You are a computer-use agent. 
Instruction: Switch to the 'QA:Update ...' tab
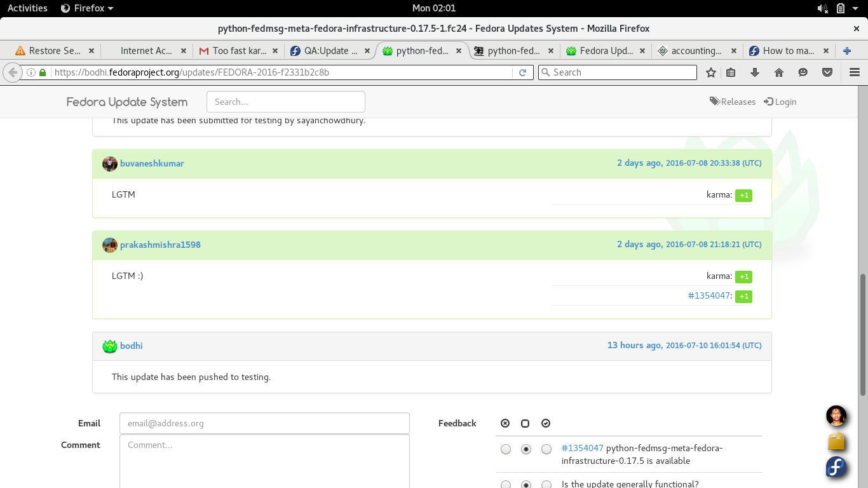(330, 51)
